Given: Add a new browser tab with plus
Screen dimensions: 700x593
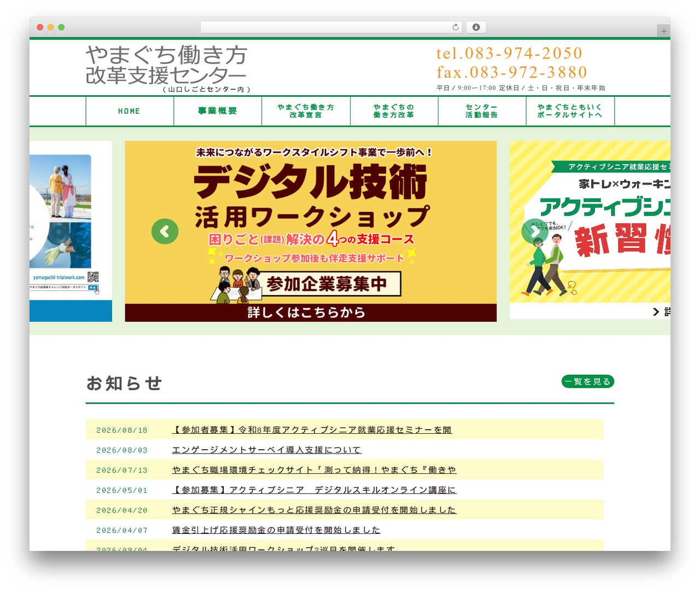Looking at the screenshot, I should pos(663,31).
